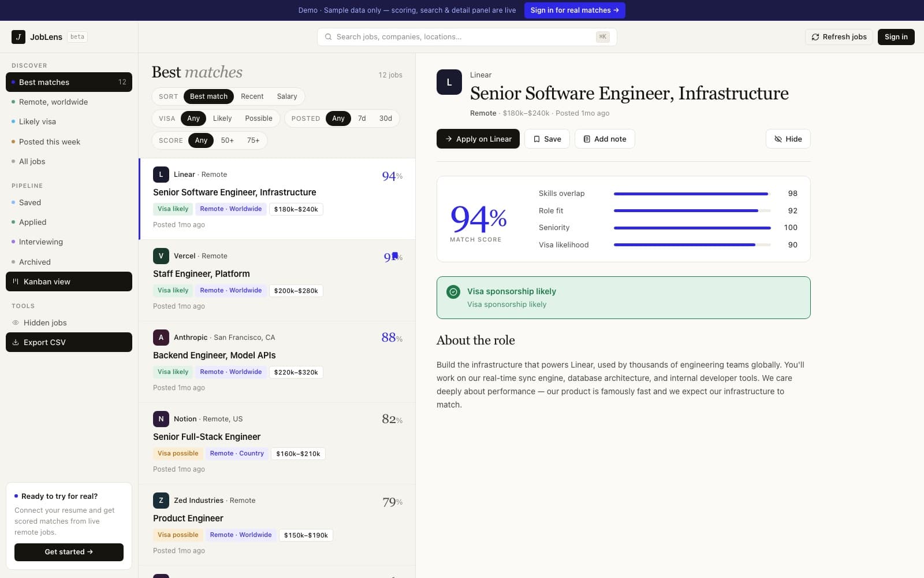Filter score to 50+
The height and width of the screenshot is (578, 924).
pyautogui.click(x=228, y=140)
